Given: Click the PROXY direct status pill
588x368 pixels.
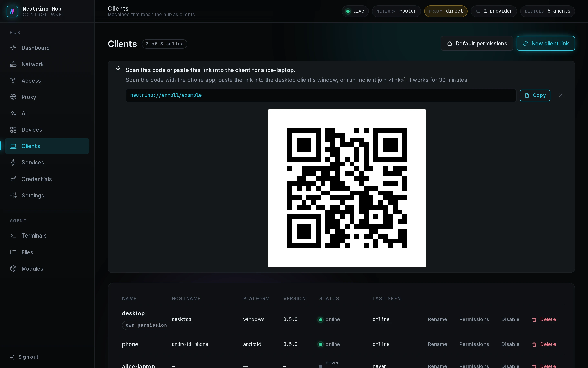Looking at the screenshot, I should tap(446, 11).
